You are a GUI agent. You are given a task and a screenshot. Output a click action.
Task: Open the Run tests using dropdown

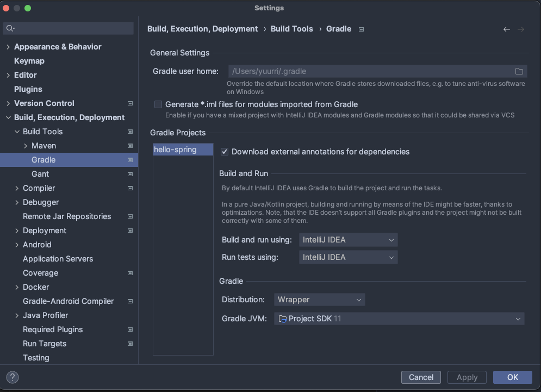point(348,257)
